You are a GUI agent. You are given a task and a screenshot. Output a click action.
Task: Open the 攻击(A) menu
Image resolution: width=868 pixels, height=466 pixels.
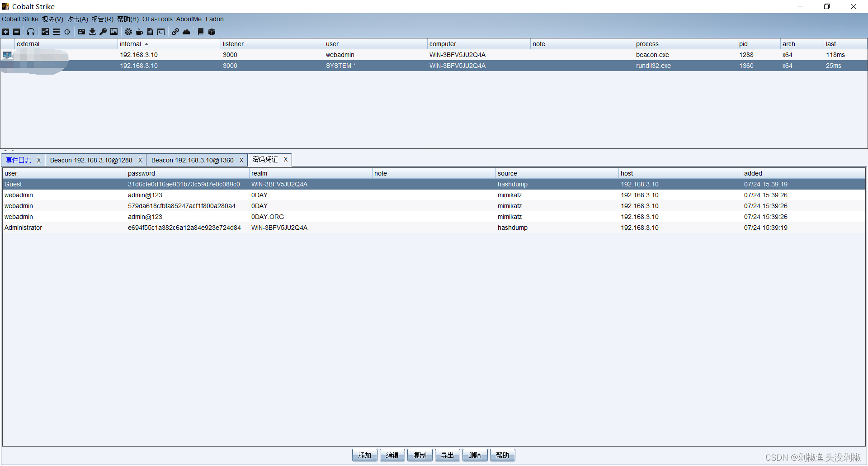(x=77, y=19)
